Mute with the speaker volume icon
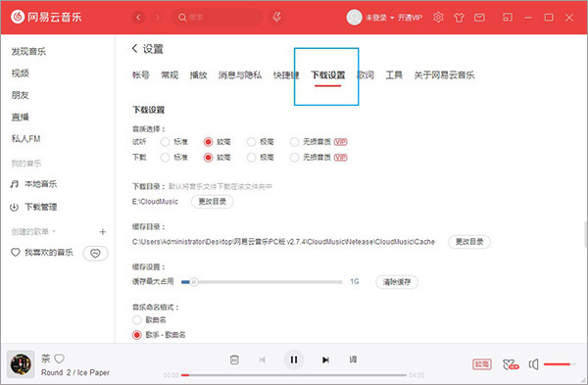The width and height of the screenshot is (588, 385). click(x=534, y=364)
